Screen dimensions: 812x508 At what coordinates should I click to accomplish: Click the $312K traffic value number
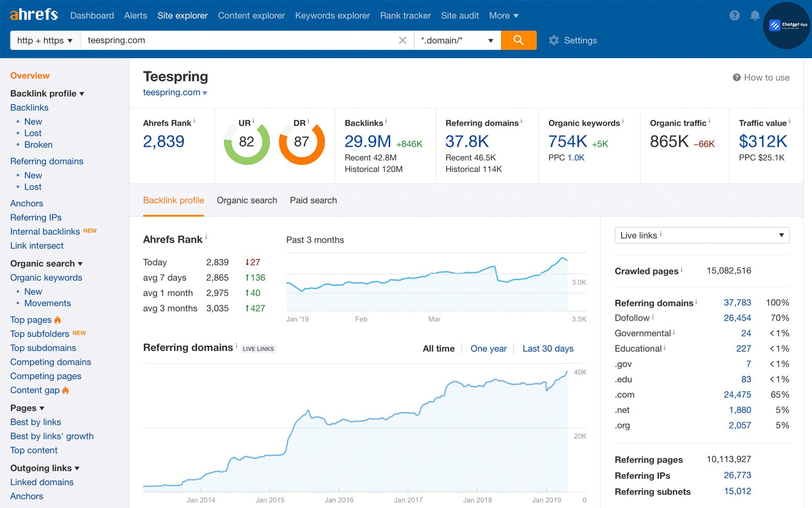(x=763, y=142)
